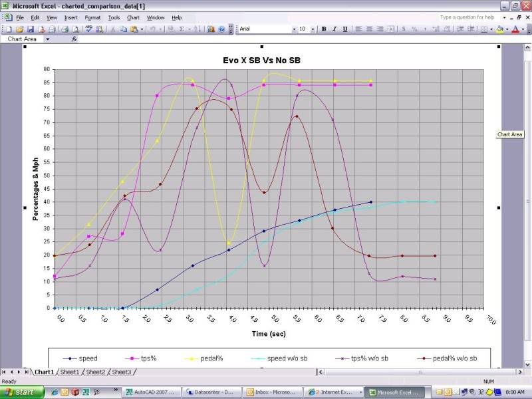Screen dimensions: 532x399
Task: Switch to Internet Explorer taskbar group
Action: pos(334,392)
